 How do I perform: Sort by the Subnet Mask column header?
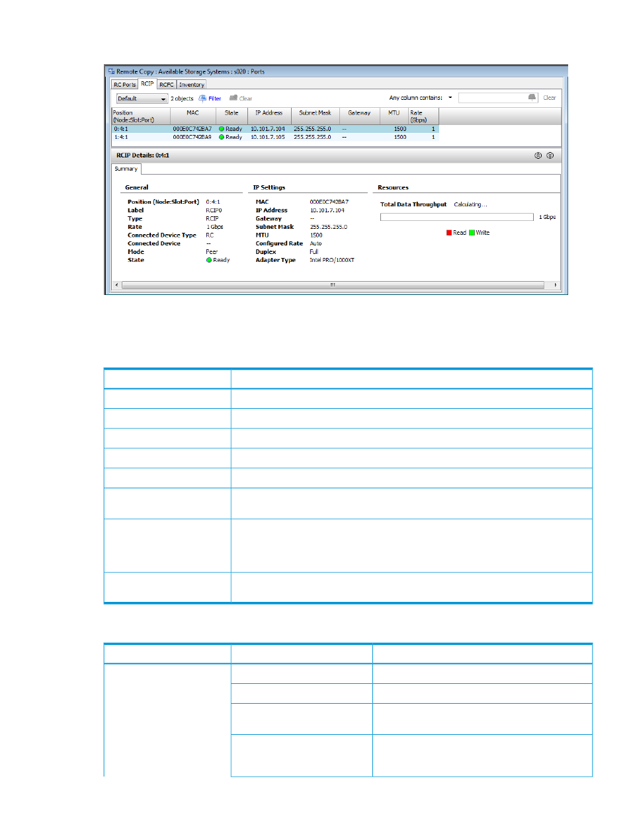click(315, 116)
